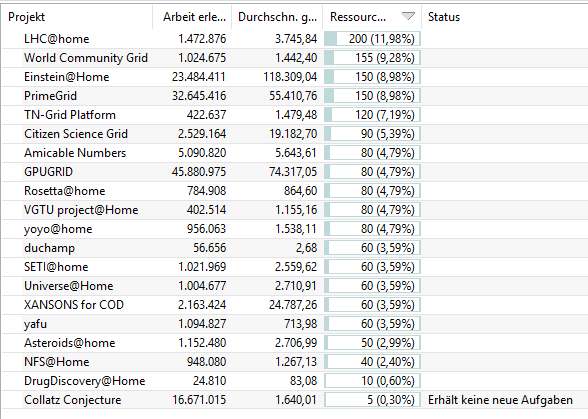Sort by the Arbeit erle... column header
The width and height of the screenshot is (588, 419).
(x=192, y=17)
